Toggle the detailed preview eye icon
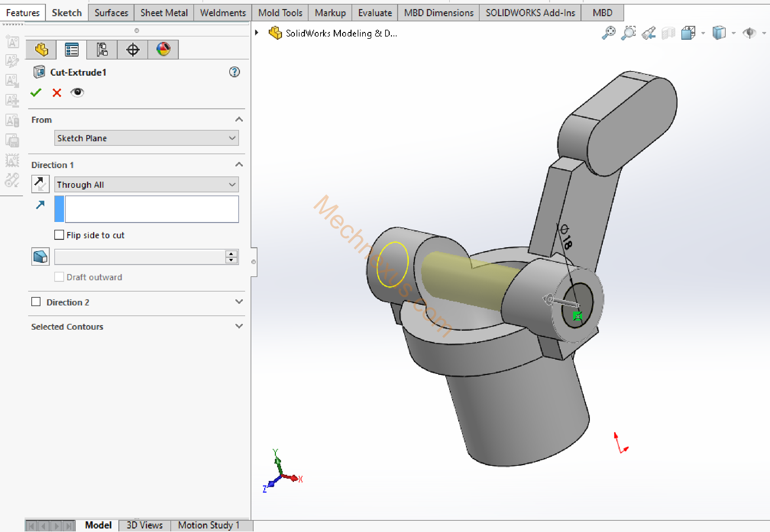The height and width of the screenshot is (532, 770). (x=77, y=92)
